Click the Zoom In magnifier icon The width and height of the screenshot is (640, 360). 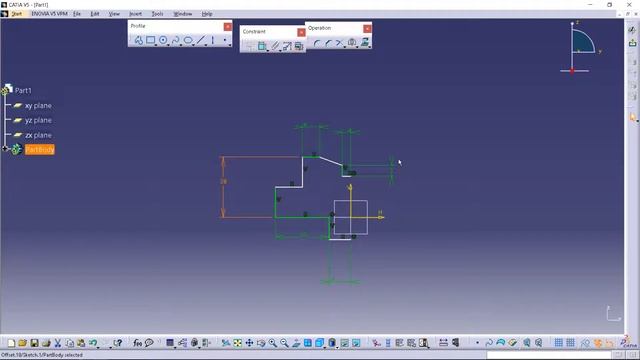click(x=272, y=343)
